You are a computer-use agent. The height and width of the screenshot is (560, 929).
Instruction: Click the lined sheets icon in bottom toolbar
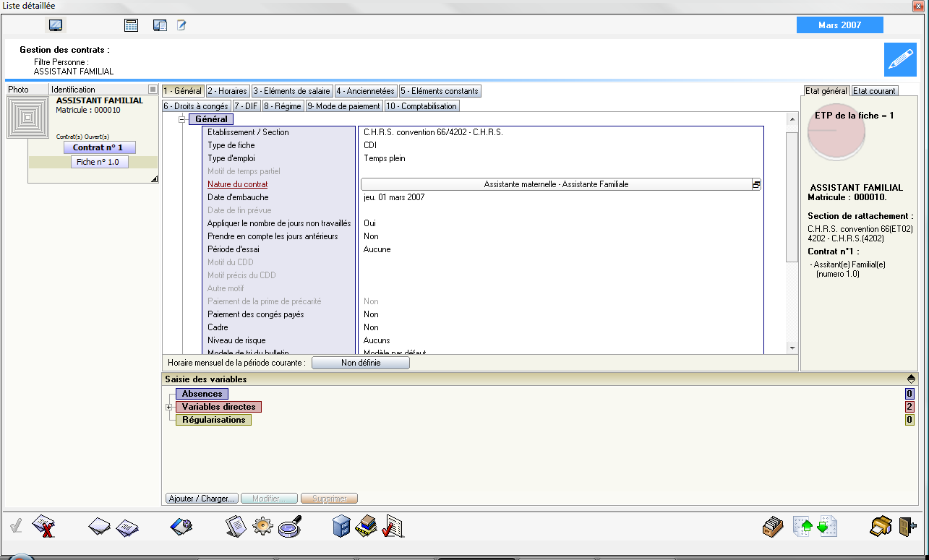[x=127, y=527]
